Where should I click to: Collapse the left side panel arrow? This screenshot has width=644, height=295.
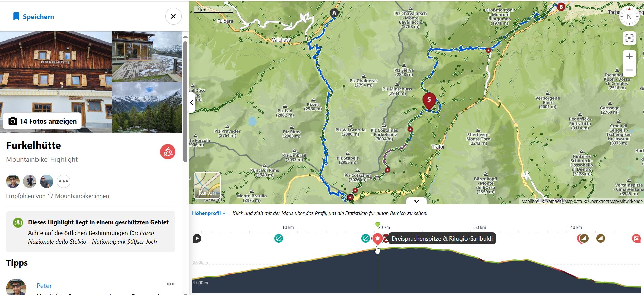(192, 103)
